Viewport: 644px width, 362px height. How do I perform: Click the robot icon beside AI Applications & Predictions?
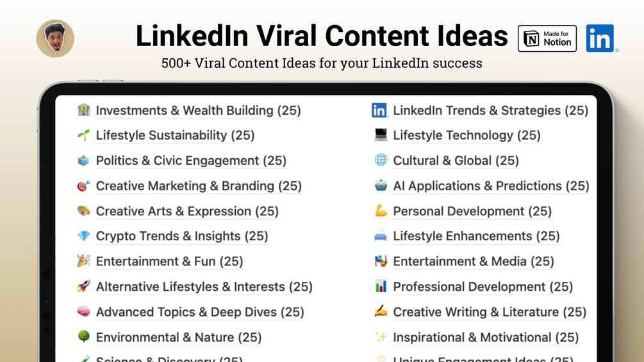pyautogui.click(x=381, y=186)
